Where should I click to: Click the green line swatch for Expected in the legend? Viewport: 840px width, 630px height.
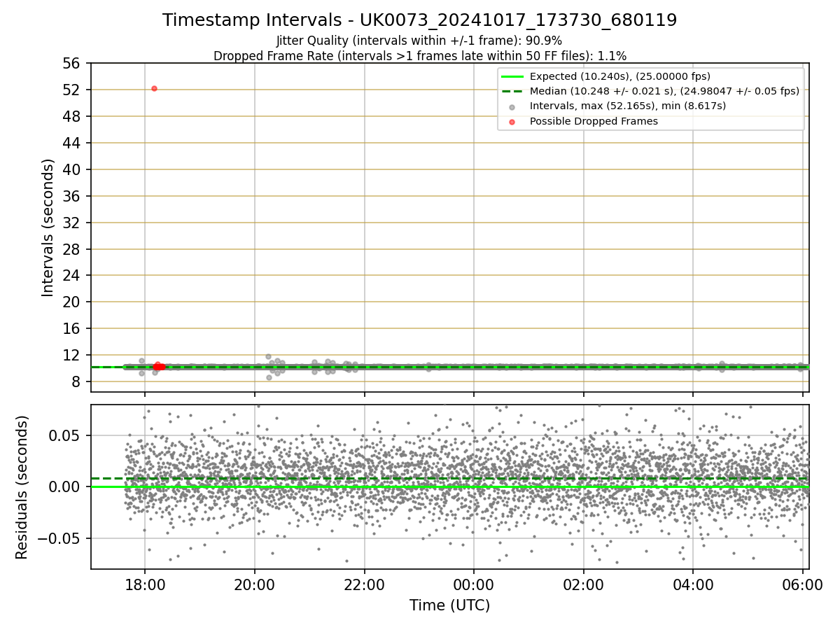coord(513,76)
